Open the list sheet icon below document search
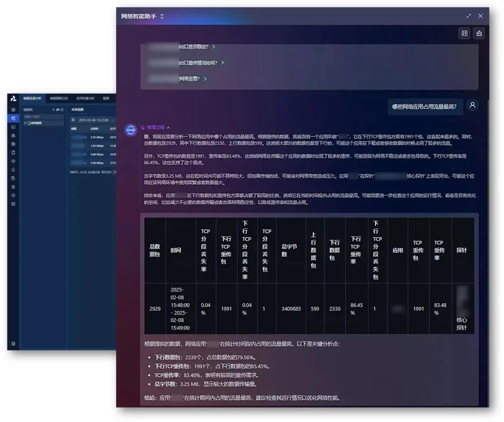The image size is (504, 422). [x=13, y=187]
